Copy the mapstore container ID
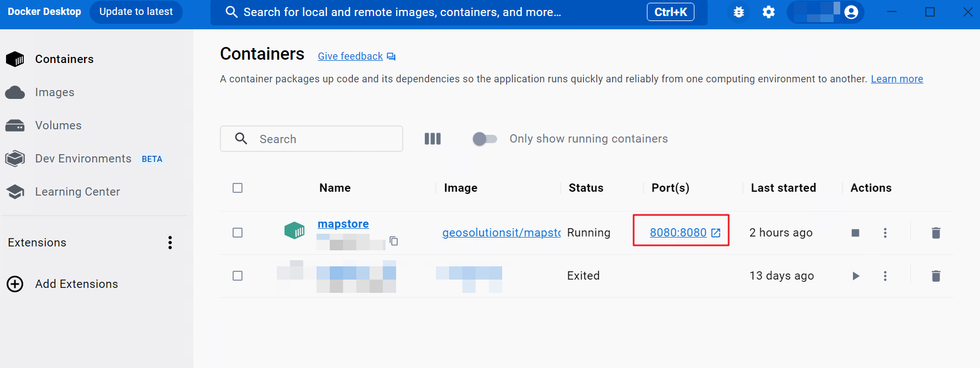This screenshot has width=980, height=368. (394, 241)
